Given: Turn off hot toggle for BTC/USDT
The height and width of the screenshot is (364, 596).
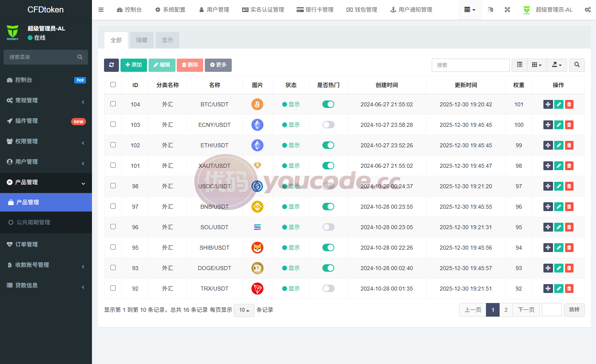Looking at the screenshot, I should (328, 104).
